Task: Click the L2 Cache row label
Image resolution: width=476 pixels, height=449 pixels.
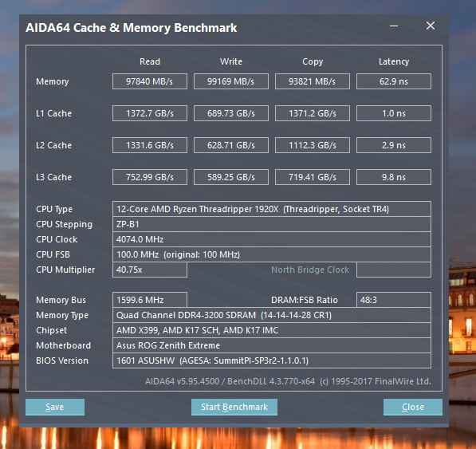Action: [x=53, y=145]
